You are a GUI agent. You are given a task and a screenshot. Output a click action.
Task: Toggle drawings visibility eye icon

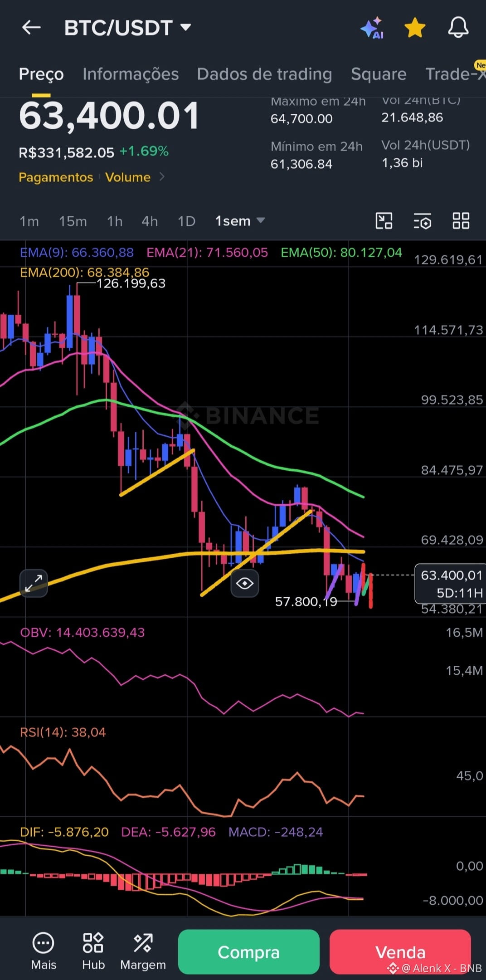pyautogui.click(x=244, y=583)
